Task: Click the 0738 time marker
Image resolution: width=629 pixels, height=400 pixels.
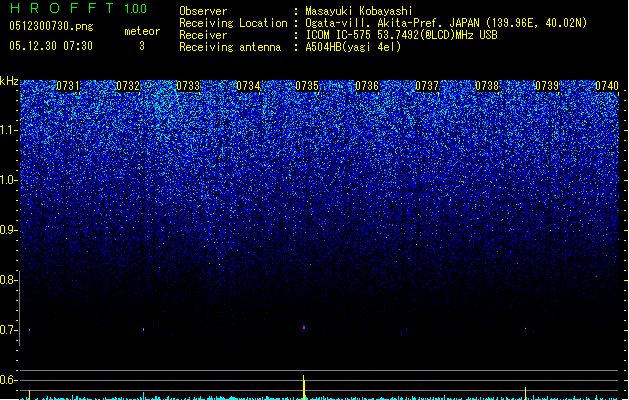Action: point(487,86)
